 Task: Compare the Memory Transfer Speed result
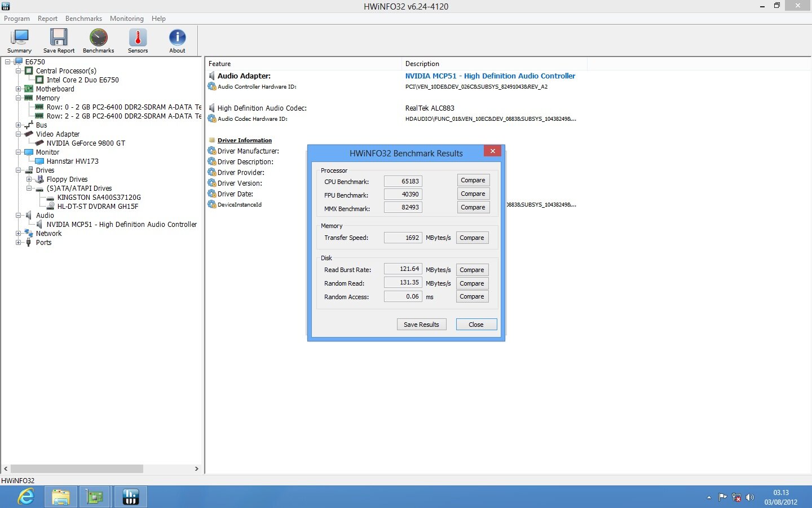pos(471,238)
